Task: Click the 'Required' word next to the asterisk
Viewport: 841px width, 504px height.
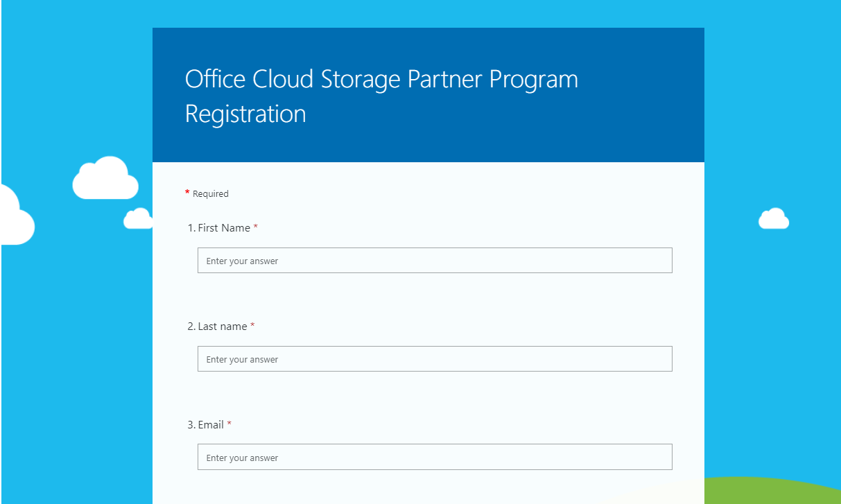Action: tap(211, 193)
